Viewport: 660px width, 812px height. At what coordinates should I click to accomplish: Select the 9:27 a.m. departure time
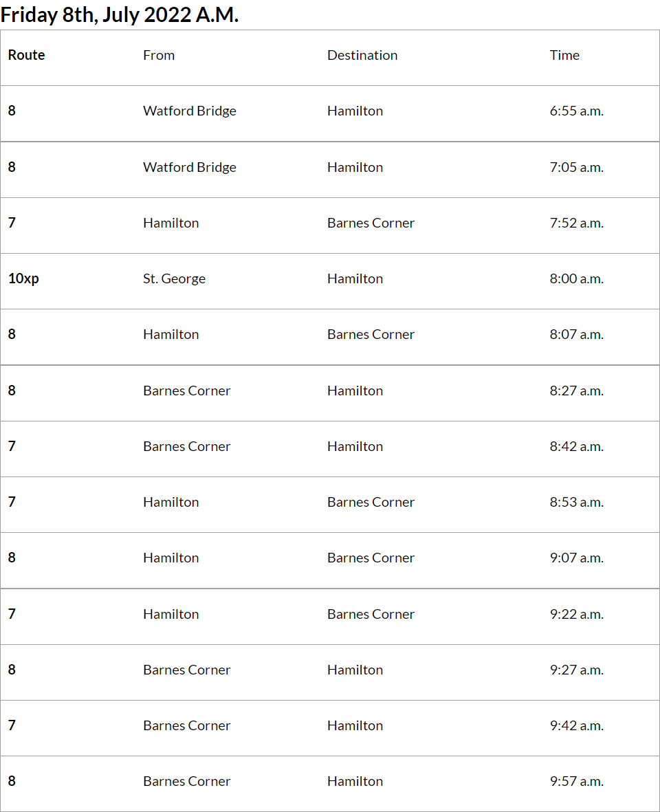(576, 670)
